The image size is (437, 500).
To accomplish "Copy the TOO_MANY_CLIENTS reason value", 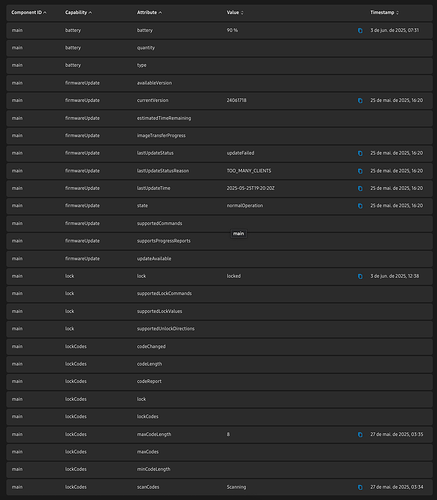I will (x=360, y=171).
